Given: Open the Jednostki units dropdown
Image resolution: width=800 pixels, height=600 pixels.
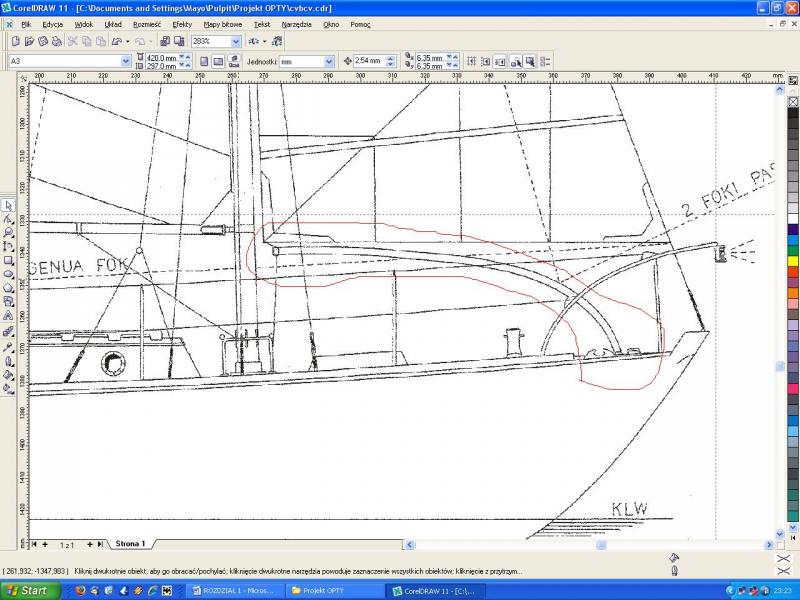Looking at the screenshot, I should tap(329, 61).
